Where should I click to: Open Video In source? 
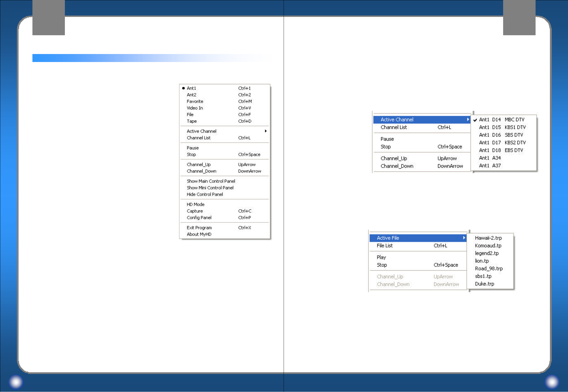[195, 108]
